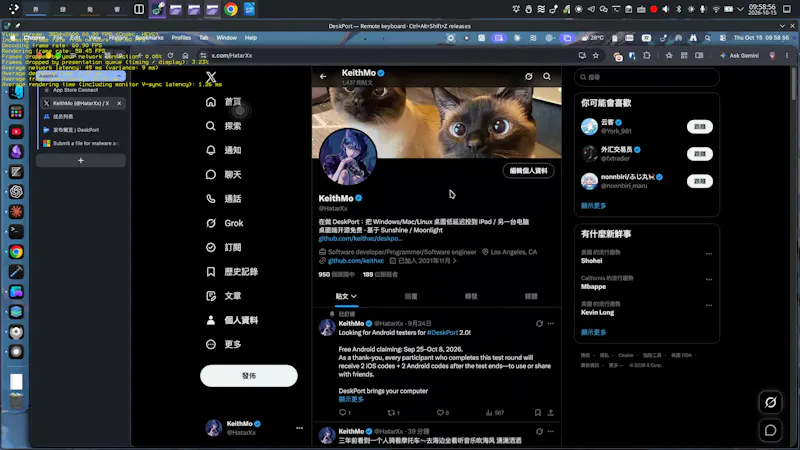The image size is (800, 450).
Task: Open Kevin Long trend options menu
Action: (x=709, y=305)
